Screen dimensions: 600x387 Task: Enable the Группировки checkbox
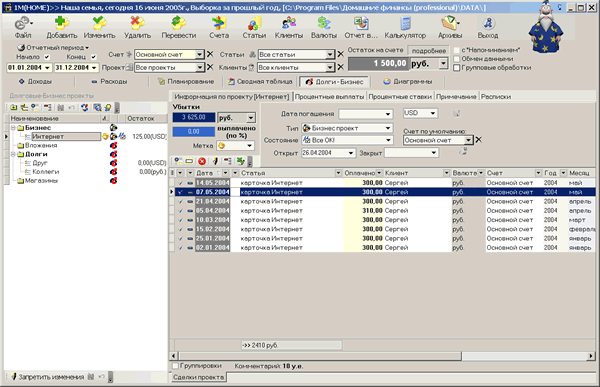tap(175, 366)
